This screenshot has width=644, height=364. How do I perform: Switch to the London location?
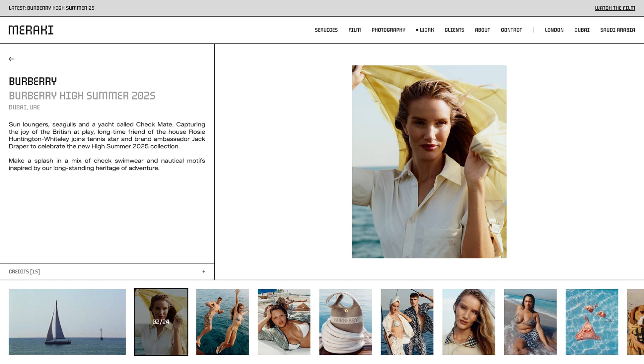[x=554, y=30]
